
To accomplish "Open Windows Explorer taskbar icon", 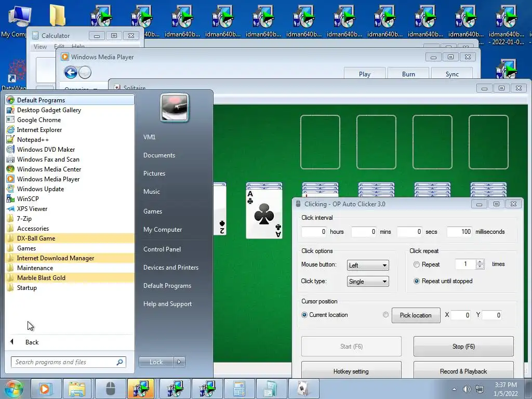I will click(x=77, y=389).
